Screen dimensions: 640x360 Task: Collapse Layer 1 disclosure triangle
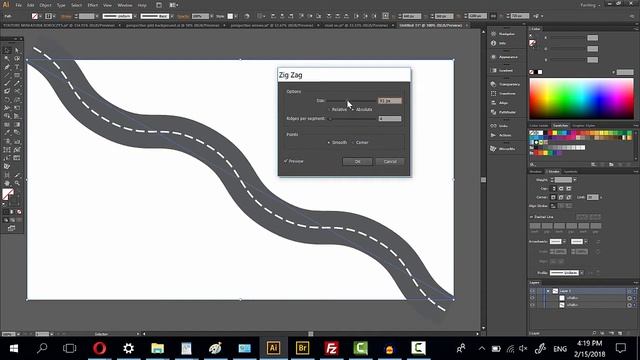[548, 291]
